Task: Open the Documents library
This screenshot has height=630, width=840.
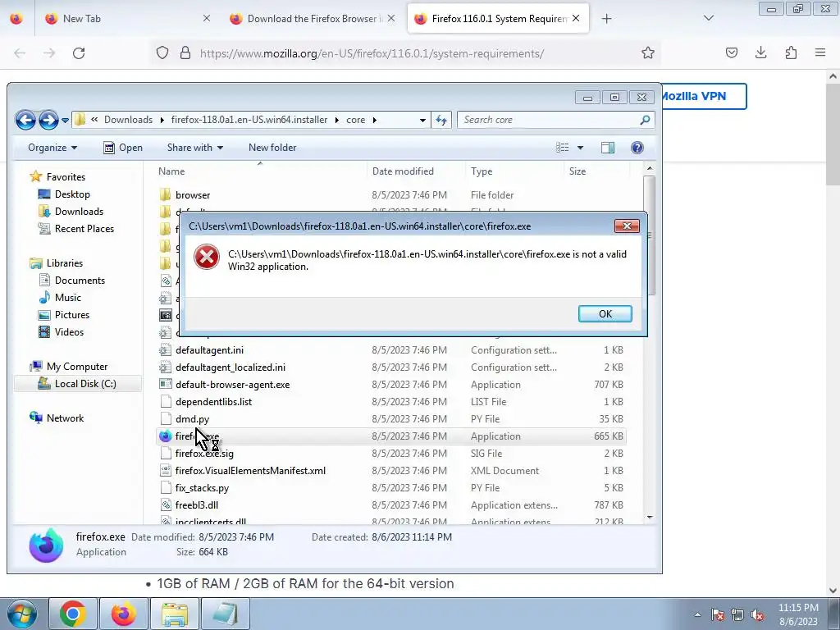Action: point(80,281)
